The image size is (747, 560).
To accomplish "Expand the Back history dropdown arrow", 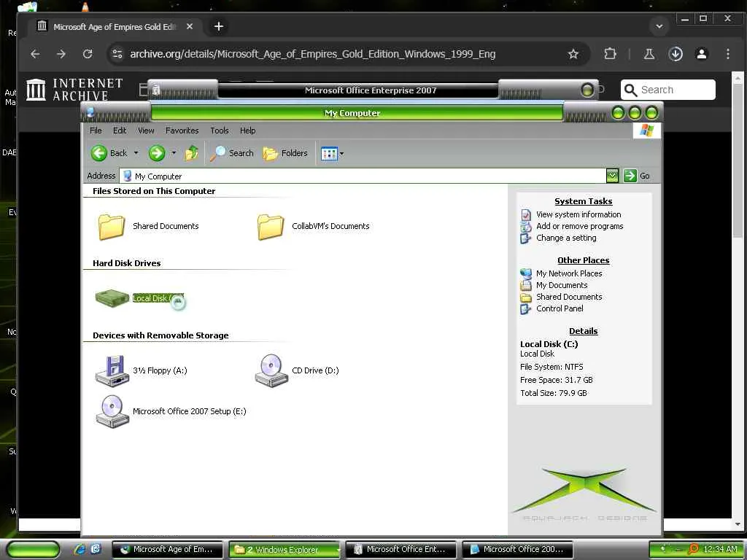I will (136, 153).
